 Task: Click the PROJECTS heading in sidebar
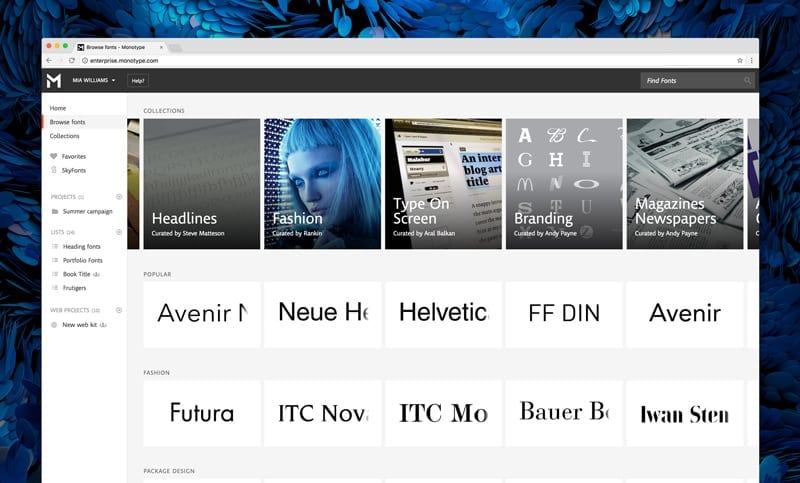tap(63, 197)
